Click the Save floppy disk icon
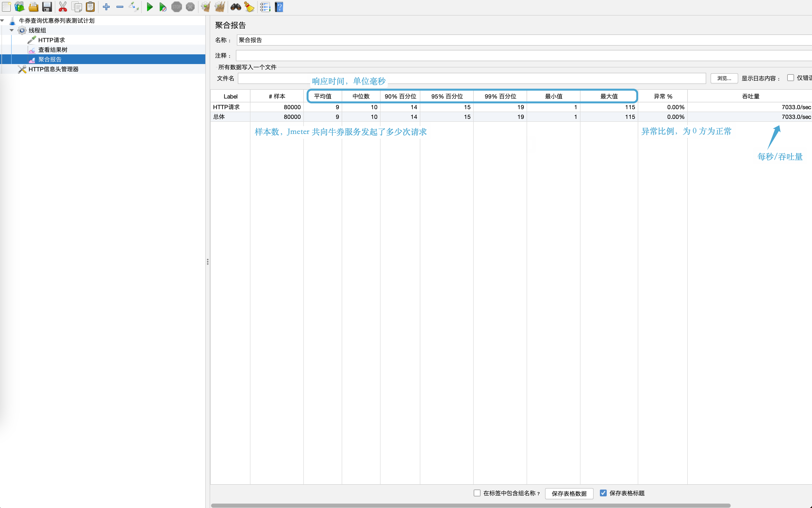The width and height of the screenshot is (812, 508). pos(47,7)
